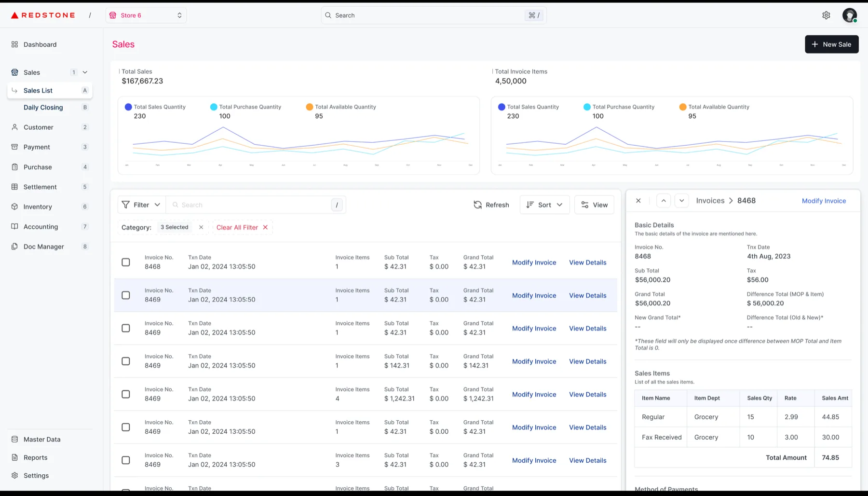
Task: Go to next invoice with down chevron
Action: (x=681, y=201)
